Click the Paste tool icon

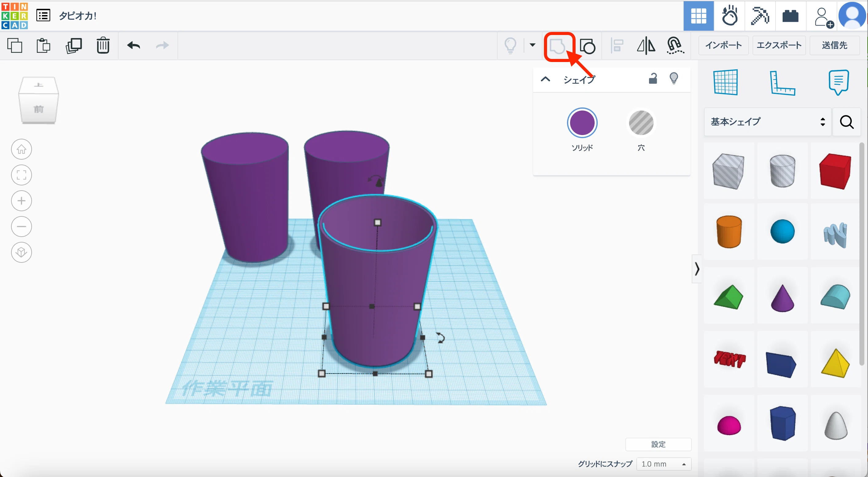point(43,45)
